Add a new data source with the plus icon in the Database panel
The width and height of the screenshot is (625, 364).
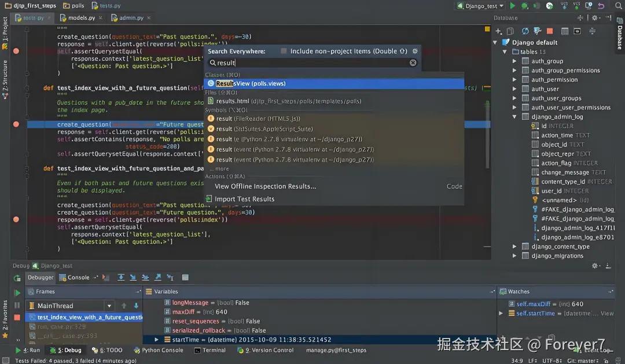[498, 31]
